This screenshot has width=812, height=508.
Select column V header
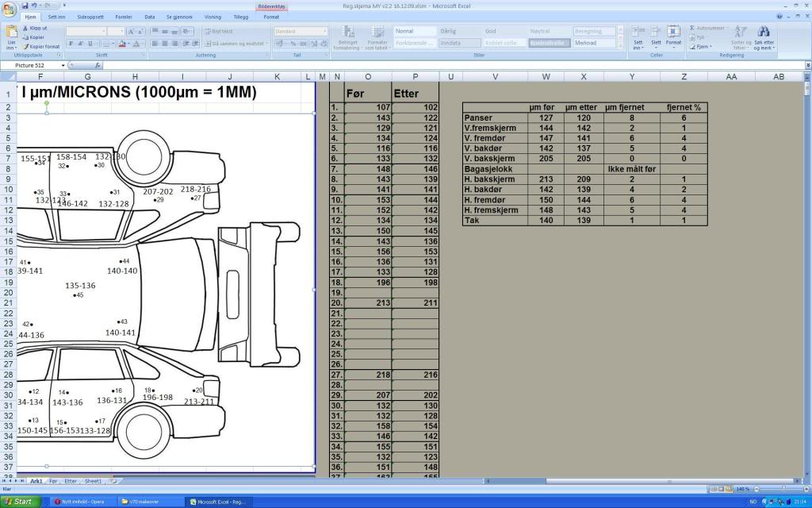pyautogui.click(x=495, y=76)
